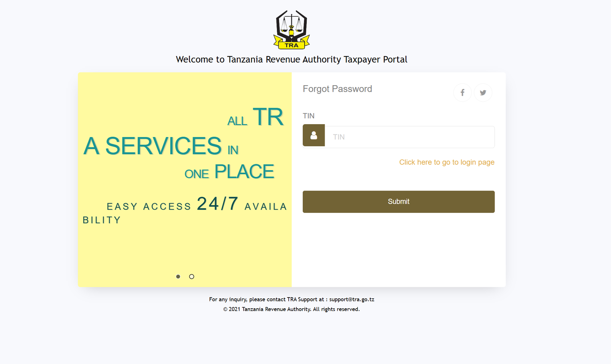Click the large "24/7" banner text

217,204
